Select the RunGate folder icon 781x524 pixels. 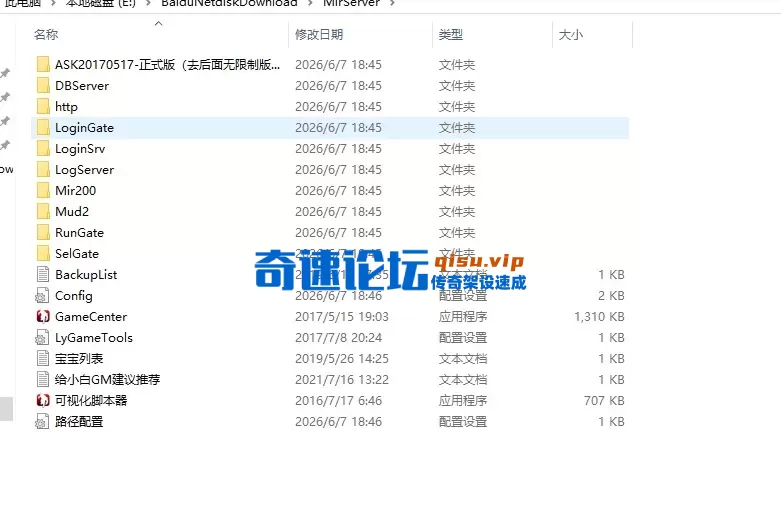pyautogui.click(x=43, y=233)
